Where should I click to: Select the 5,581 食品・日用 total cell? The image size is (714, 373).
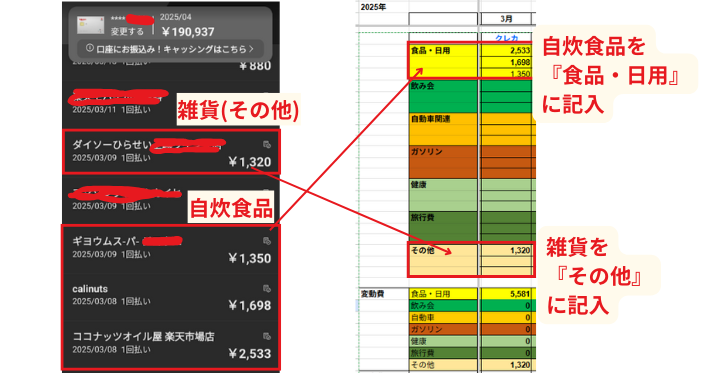click(506, 294)
